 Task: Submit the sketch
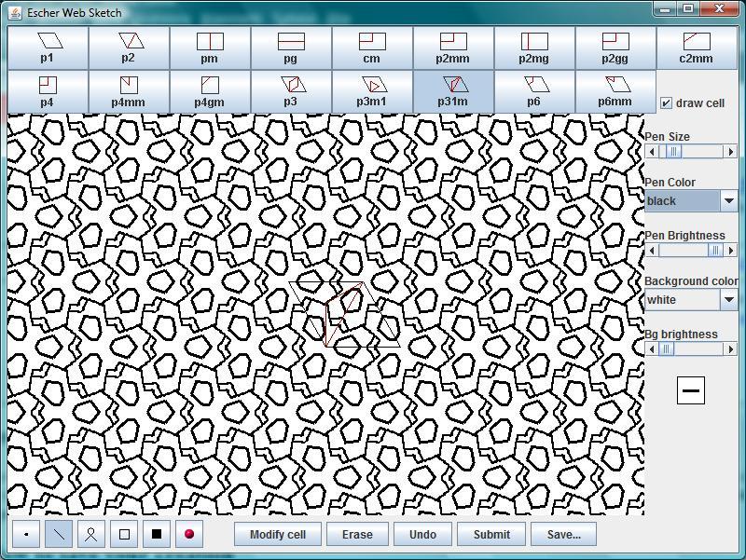coord(491,534)
